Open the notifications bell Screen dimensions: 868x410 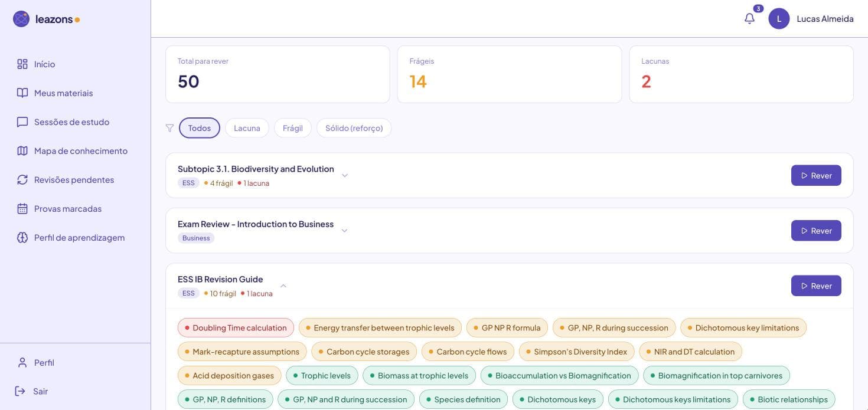(x=749, y=19)
